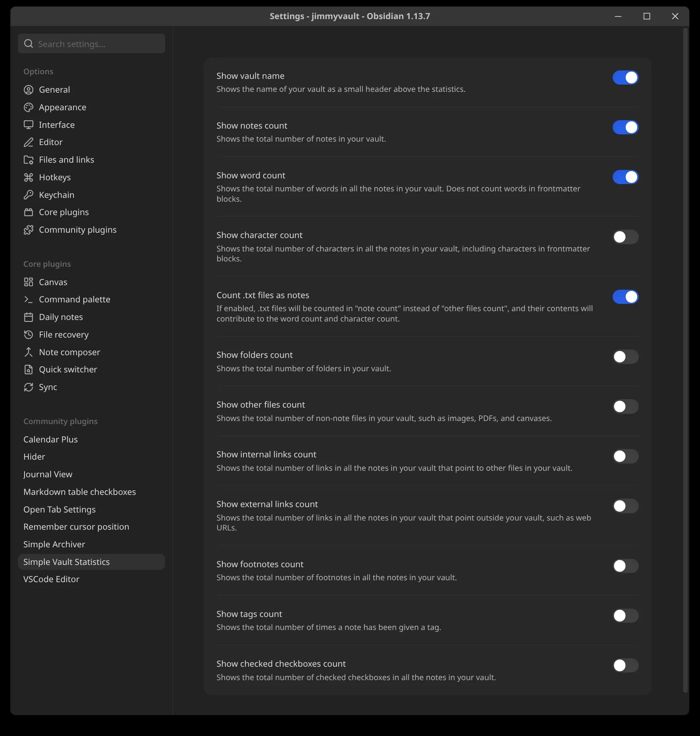This screenshot has height=736, width=700.
Task: Open Community plugins settings tab
Action: click(92, 230)
